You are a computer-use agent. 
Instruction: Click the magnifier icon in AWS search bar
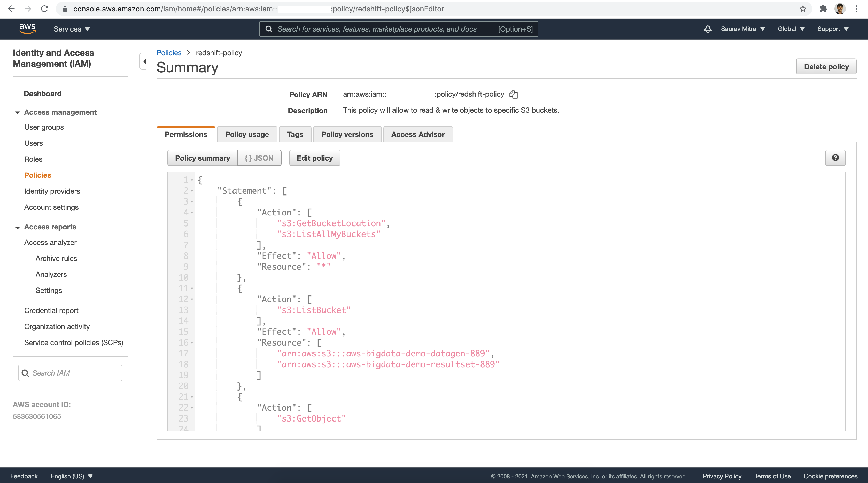coord(269,29)
